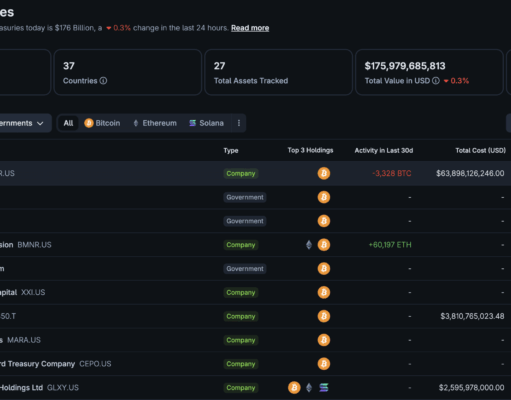Click the 27 Total Assets Tracked card
Viewport: 511px width, 400px height.
pos(278,72)
